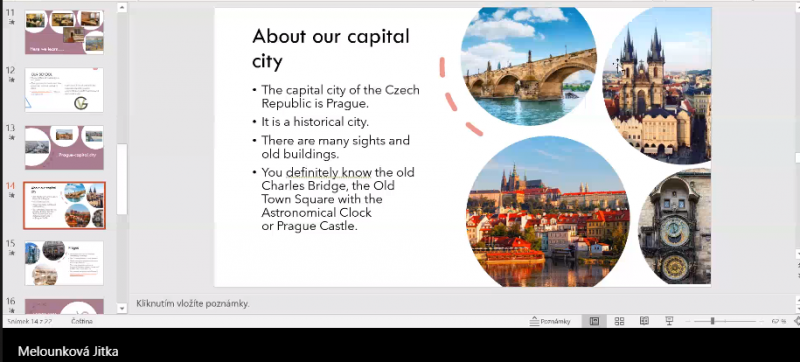Switch to Normal view icon
Image resolution: width=800 pixels, height=362 pixels.
click(x=594, y=321)
